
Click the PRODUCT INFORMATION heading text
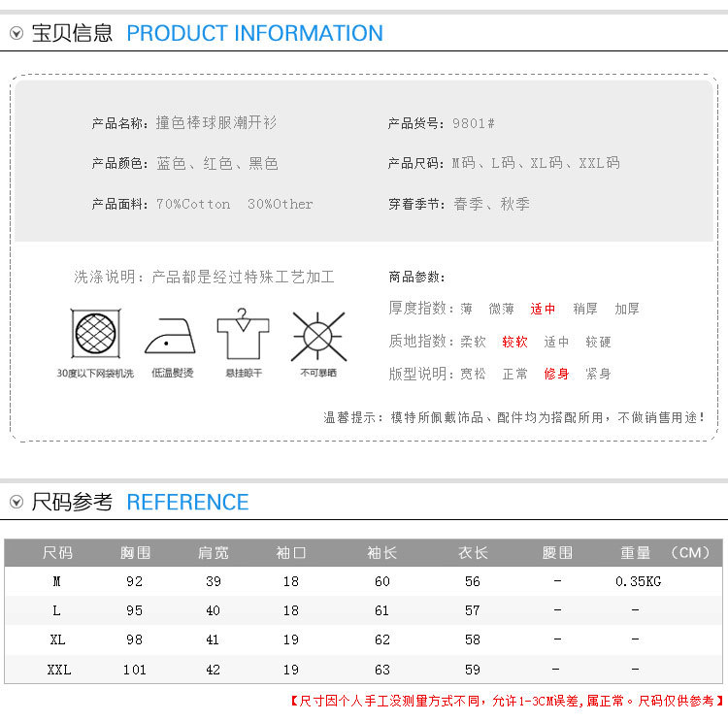pyautogui.click(x=254, y=34)
